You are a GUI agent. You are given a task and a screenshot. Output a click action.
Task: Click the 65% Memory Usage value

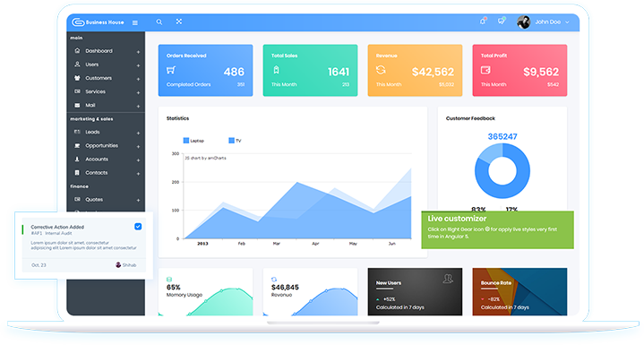point(174,287)
